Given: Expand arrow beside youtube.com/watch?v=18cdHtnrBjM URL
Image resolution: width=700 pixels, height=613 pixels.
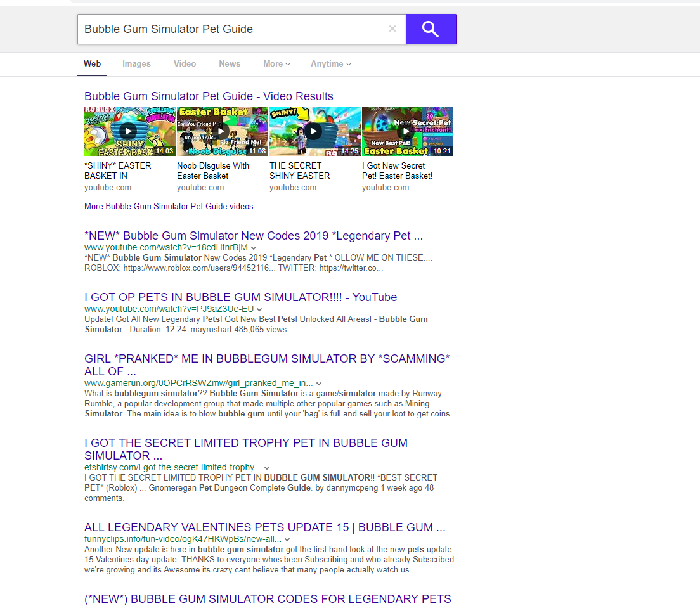Looking at the screenshot, I should point(254,248).
